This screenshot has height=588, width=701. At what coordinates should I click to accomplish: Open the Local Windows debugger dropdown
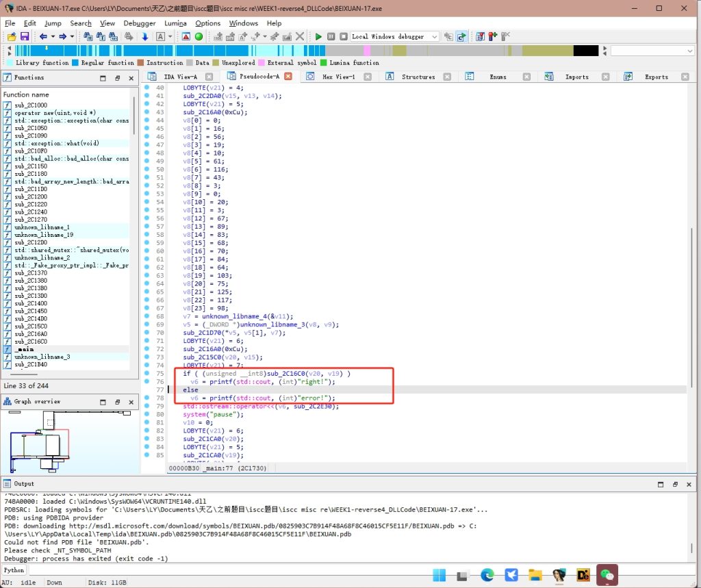(x=394, y=37)
